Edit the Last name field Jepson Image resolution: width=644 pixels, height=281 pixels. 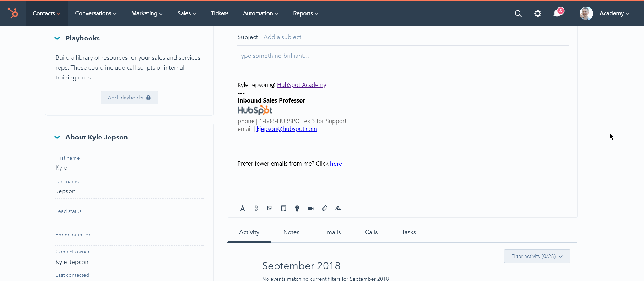pyautogui.click(x=129, y=191)
